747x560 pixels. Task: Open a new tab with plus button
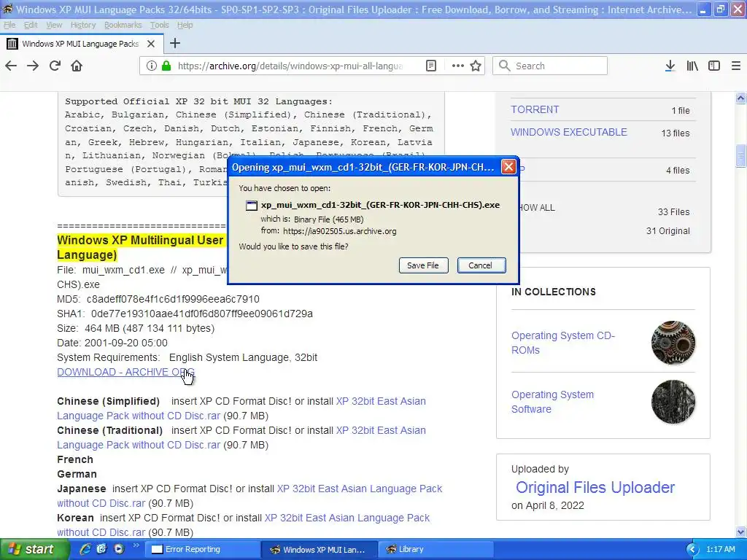tap(175, 43)
